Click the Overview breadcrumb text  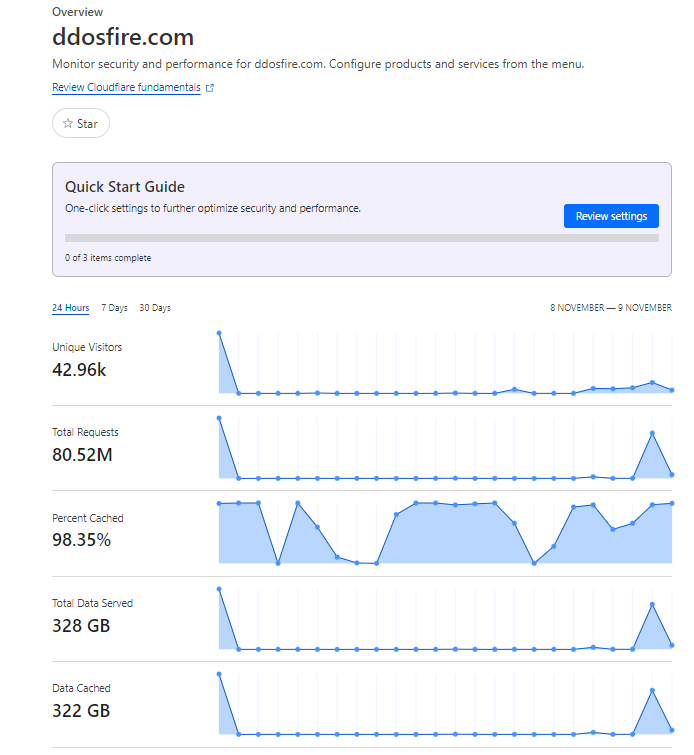[78, 12]
